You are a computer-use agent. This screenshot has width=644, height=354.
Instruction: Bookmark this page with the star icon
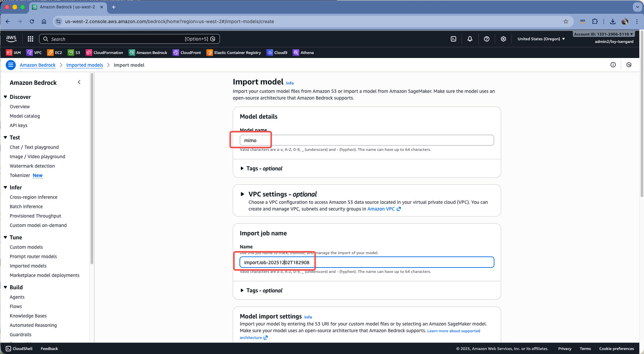coord(566,21)
